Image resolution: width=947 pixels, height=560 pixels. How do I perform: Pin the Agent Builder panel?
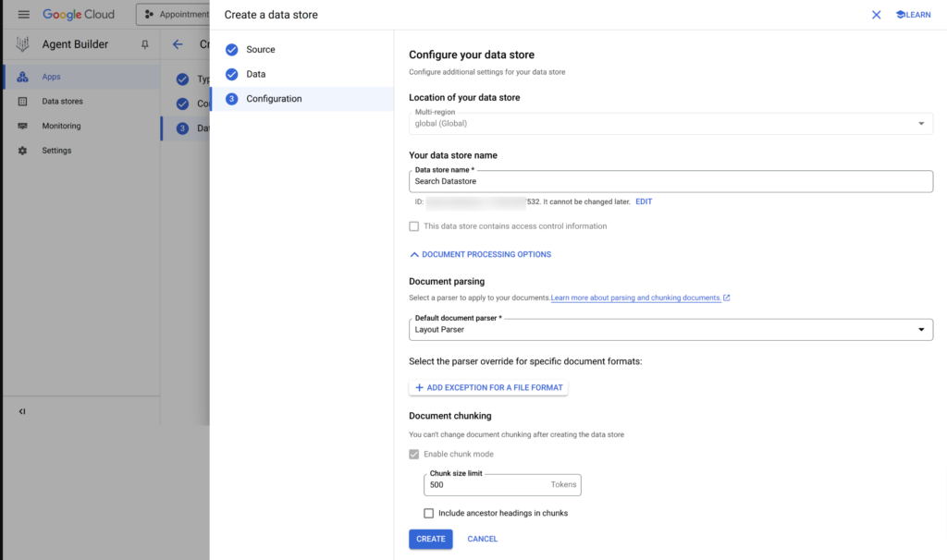tap(144, 44)
